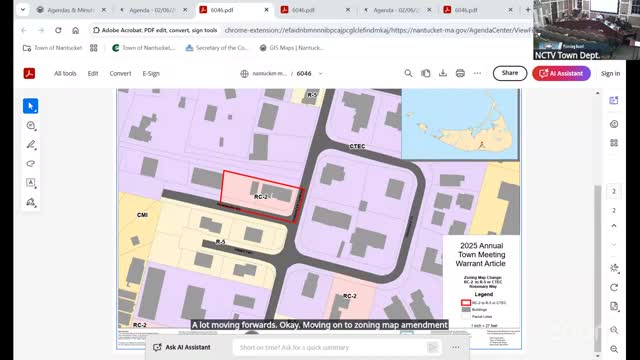Open GIS Maps Nantucket bookmark

click(x=291, y=48)
